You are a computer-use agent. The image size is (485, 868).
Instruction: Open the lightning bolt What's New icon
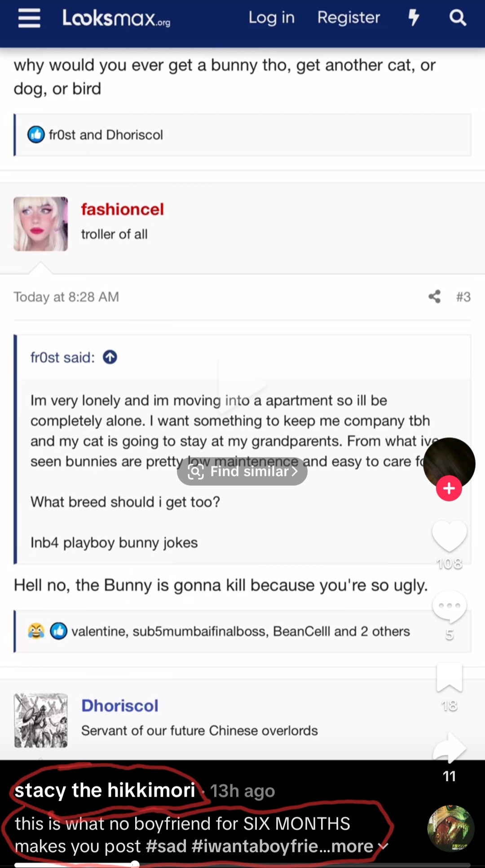pos(414,18)
